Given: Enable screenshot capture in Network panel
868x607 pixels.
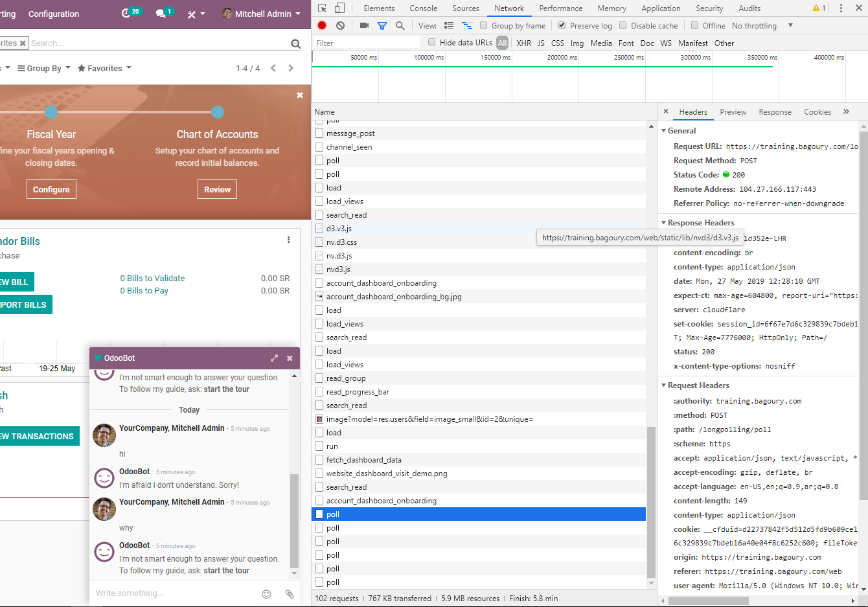Looking at the screenshot, I should point(365,25).
